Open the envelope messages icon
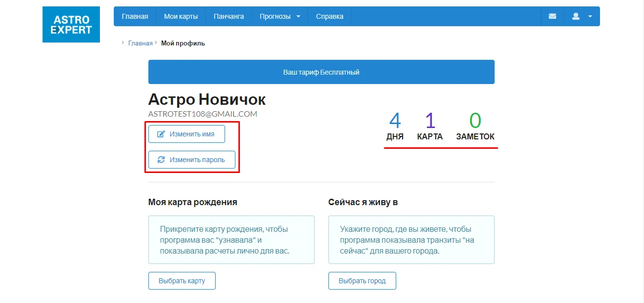The image size is (644, 303). point(552,16)
